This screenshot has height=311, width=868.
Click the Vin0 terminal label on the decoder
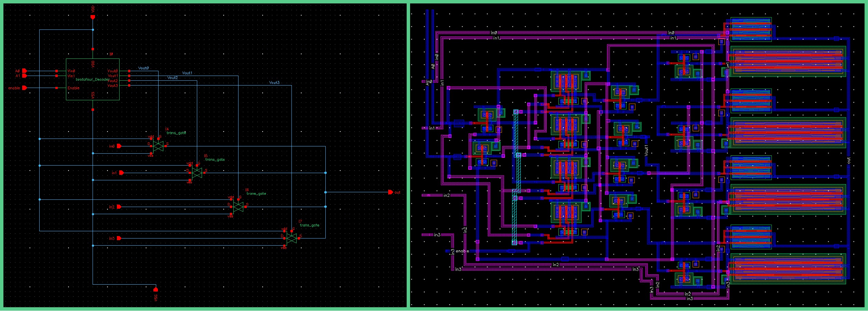point(71,71)
